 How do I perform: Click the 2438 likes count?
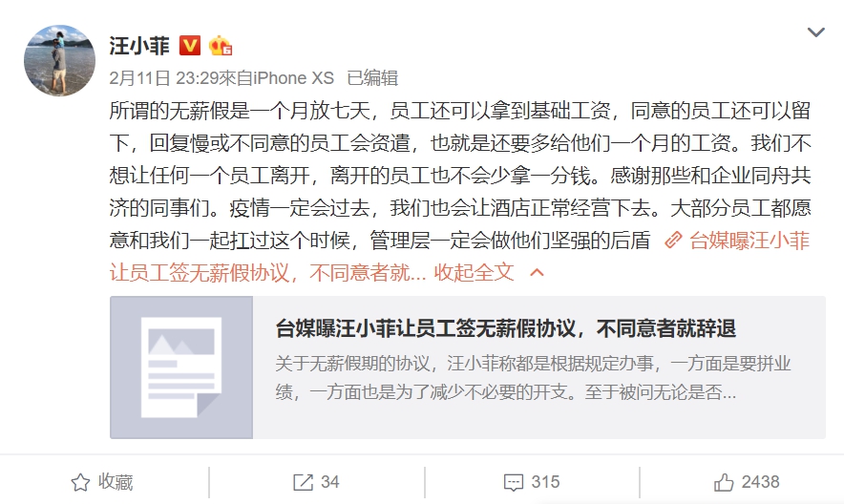pyautogui.click(x=761, y=482)
